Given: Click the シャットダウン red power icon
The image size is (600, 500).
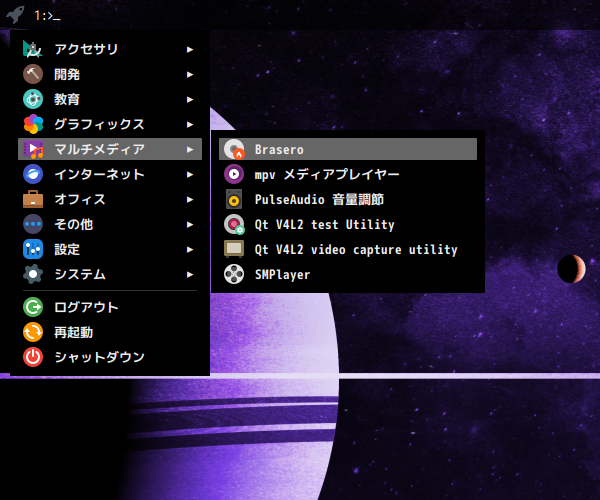Looking at the screenshot, I should click(33, 357).
